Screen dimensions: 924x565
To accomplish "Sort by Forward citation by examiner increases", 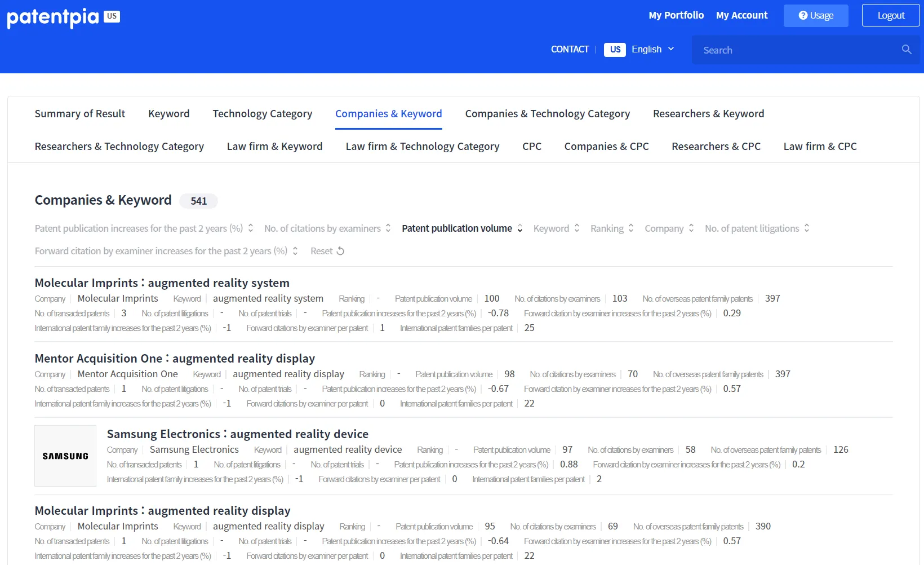I will coord(166,251).
